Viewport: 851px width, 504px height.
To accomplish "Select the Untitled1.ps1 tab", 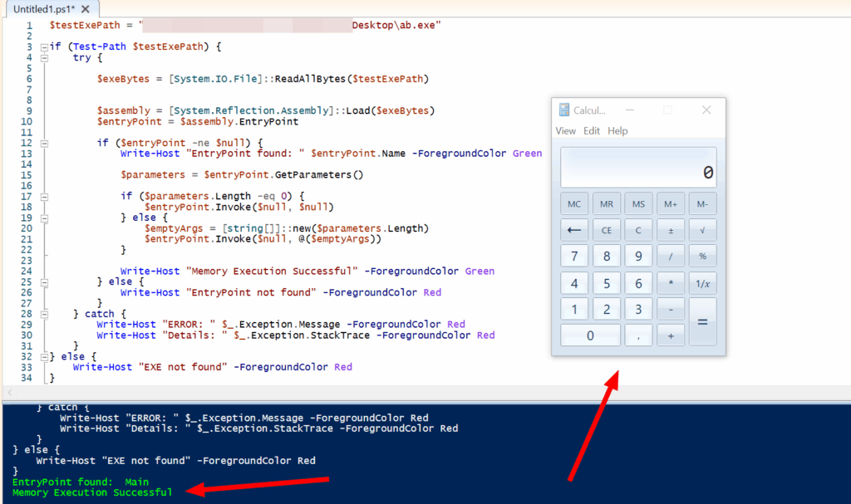I will tap(42, 8).
